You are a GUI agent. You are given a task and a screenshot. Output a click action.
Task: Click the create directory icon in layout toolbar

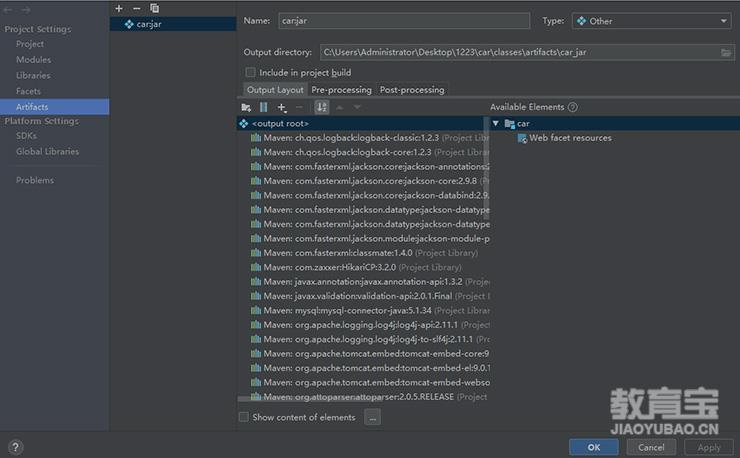tap(246, 108)
